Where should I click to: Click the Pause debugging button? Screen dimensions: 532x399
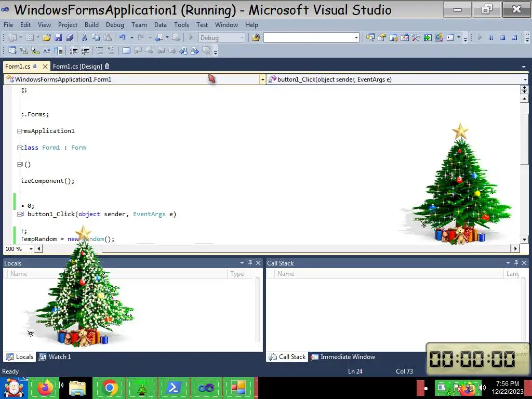coord(491,37)
